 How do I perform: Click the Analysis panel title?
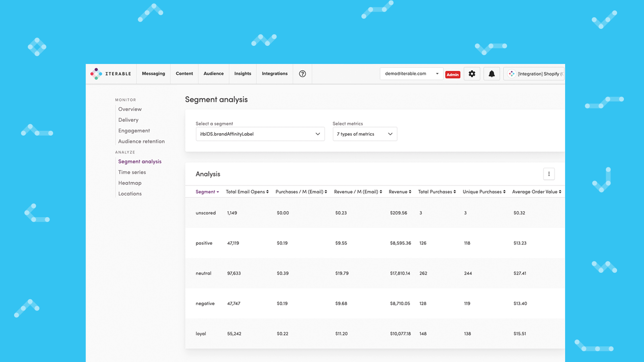coord(208,174)
